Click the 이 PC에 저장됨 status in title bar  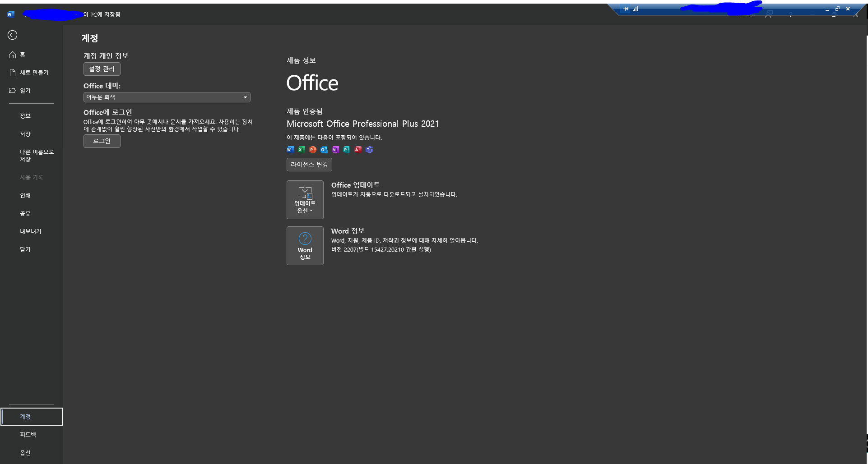102,14
